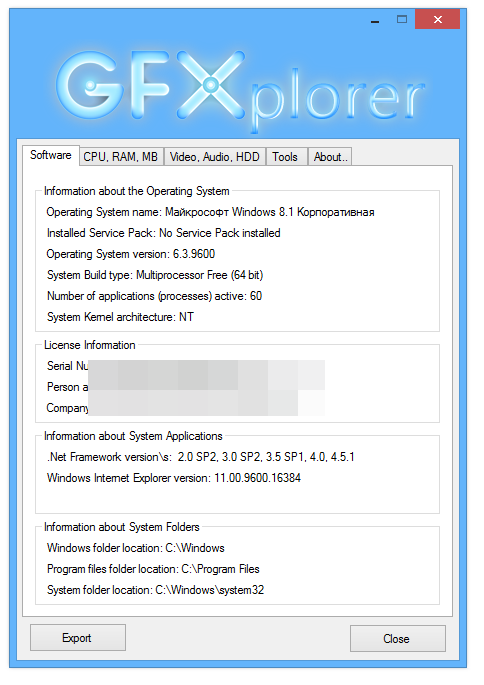The image size is (484, 685).
Task: Select 'Installed Service Pack: No Service Pack installed'
Action: 163,233
